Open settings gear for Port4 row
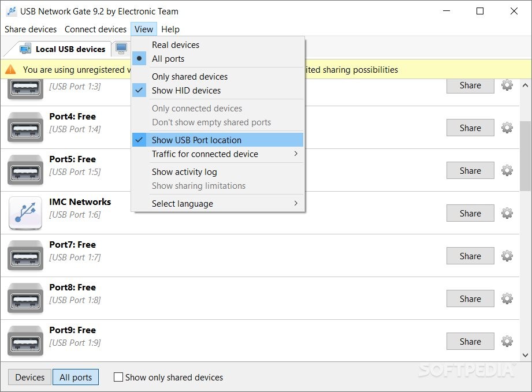The height and width of the screenshot is (392, 532). tap(507, 128)
